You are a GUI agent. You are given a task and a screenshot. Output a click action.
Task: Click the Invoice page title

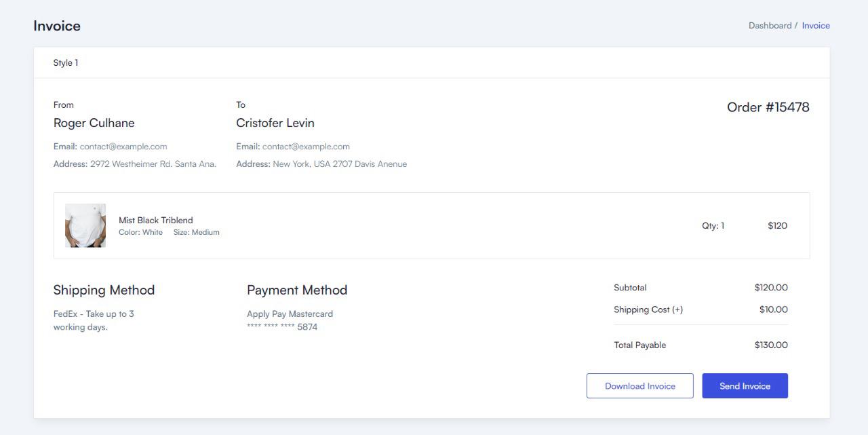click(x=57, y=26)
